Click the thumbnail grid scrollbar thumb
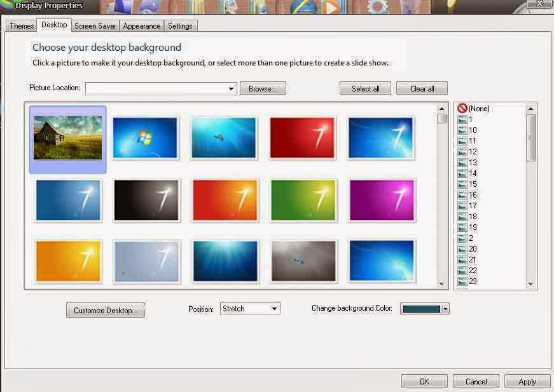The image size is (554, 392). pyautogui.click(x=441, y=119)
